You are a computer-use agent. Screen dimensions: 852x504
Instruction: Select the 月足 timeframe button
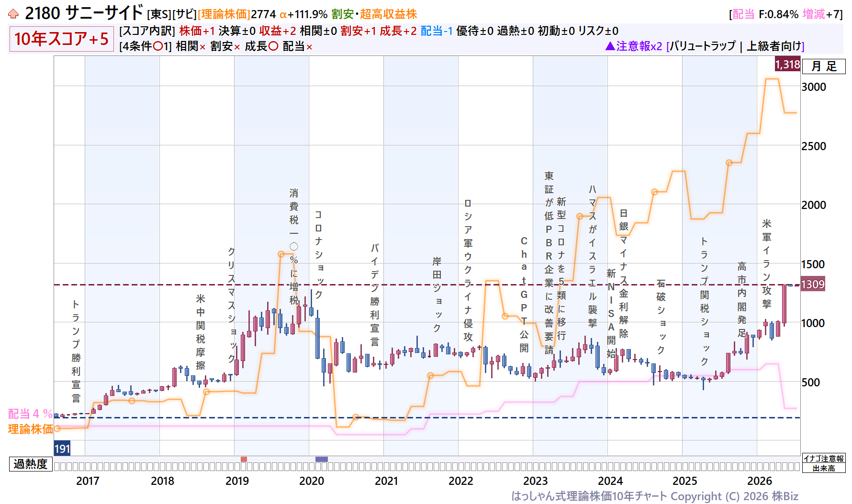tap(824, 66)
